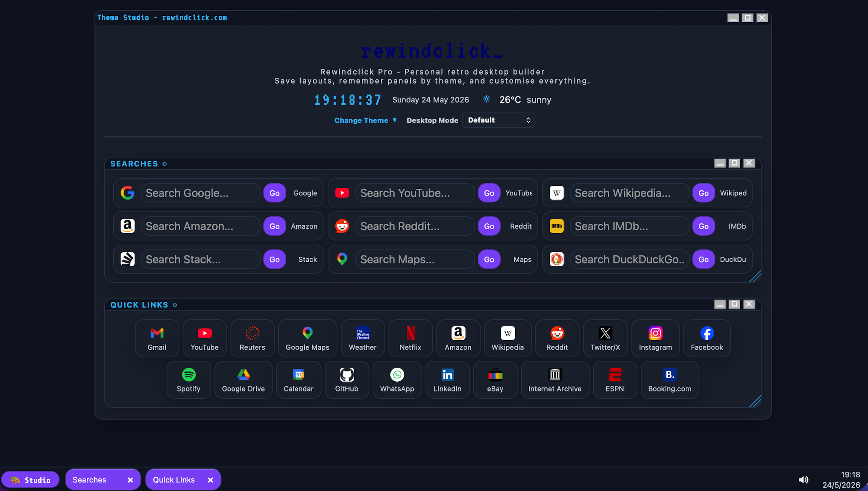Click the Google logo in search row

tap(127, 193)
